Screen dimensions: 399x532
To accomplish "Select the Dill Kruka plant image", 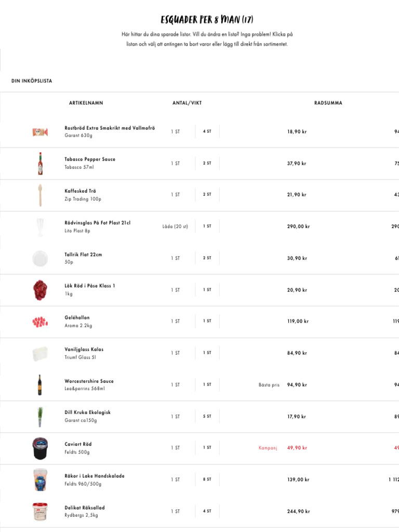I will [40, 417].
